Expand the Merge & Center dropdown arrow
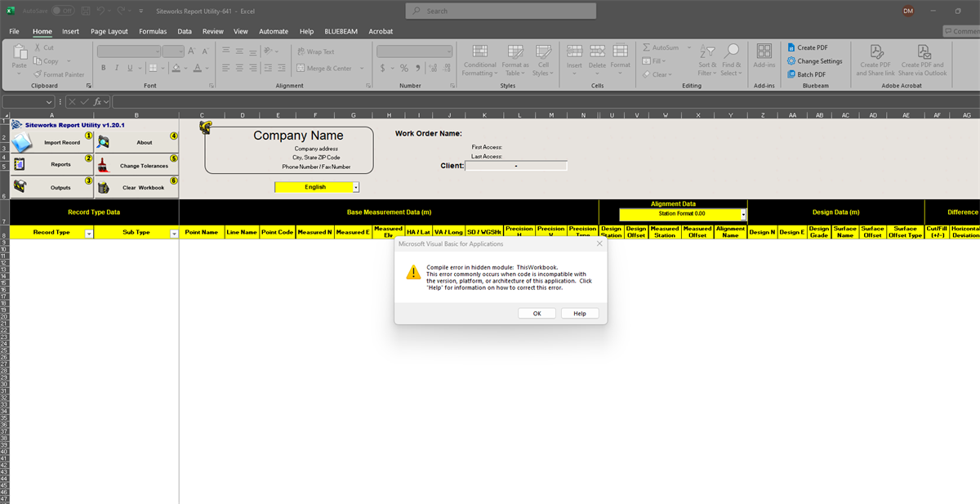The width and height of the screenshot is (980, 504). tap(362, 69)
